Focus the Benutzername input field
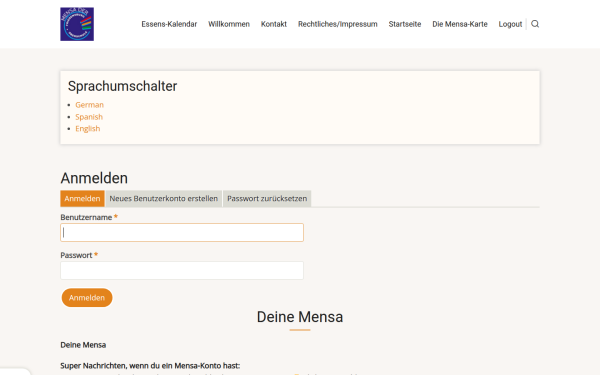Viewport: 600px width, 375px height. coord(182,233)
